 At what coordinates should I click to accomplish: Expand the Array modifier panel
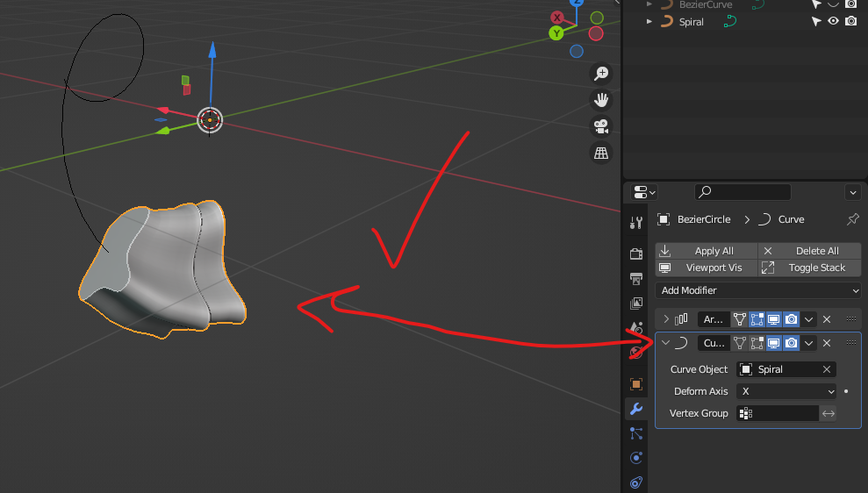(666, 319)
